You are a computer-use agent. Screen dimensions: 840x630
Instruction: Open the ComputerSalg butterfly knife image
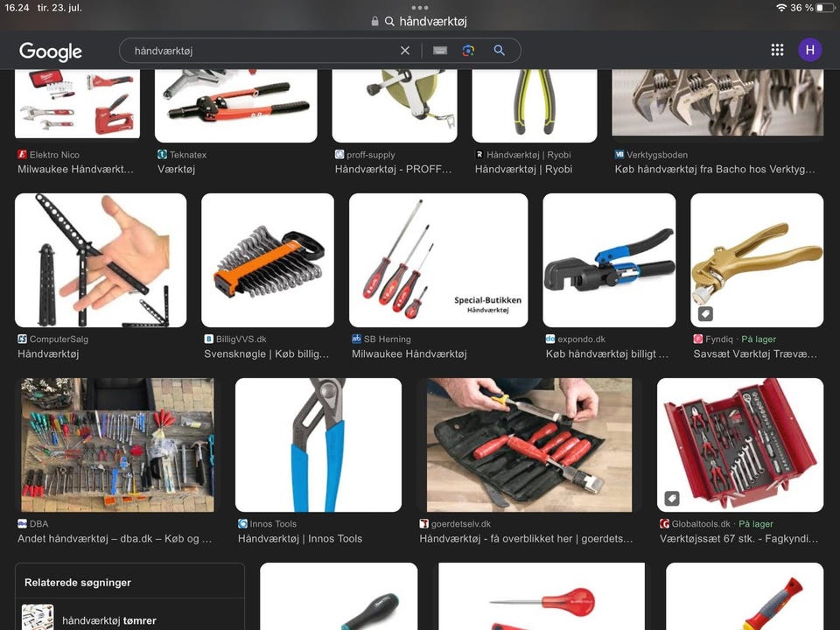(101, 261)
